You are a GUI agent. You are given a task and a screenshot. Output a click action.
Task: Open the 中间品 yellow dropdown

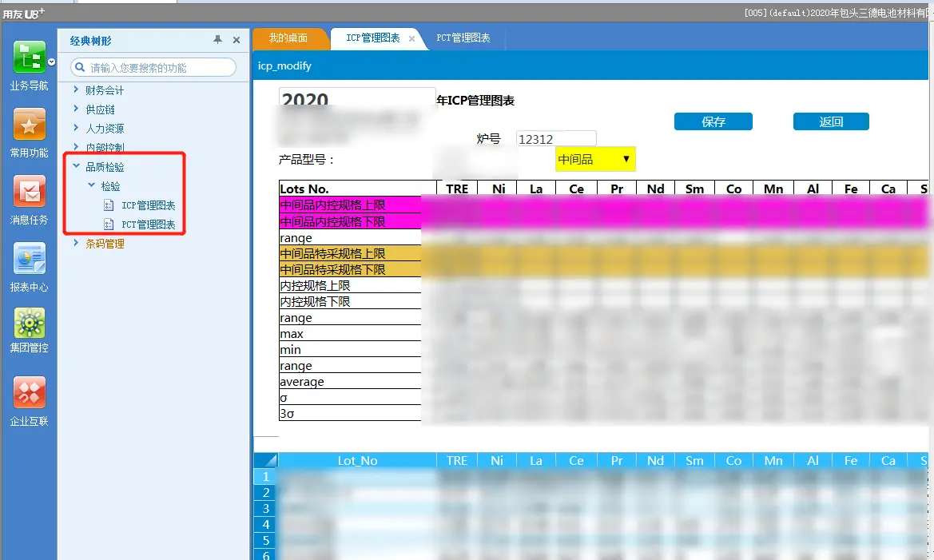pyautogui.click(x=595, y=159)
